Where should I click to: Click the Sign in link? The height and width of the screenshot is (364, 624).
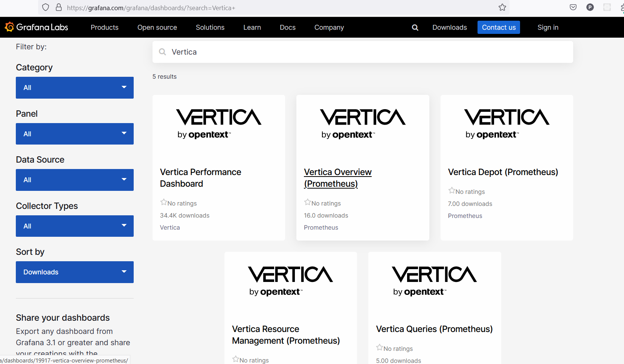tap(548, 27)
